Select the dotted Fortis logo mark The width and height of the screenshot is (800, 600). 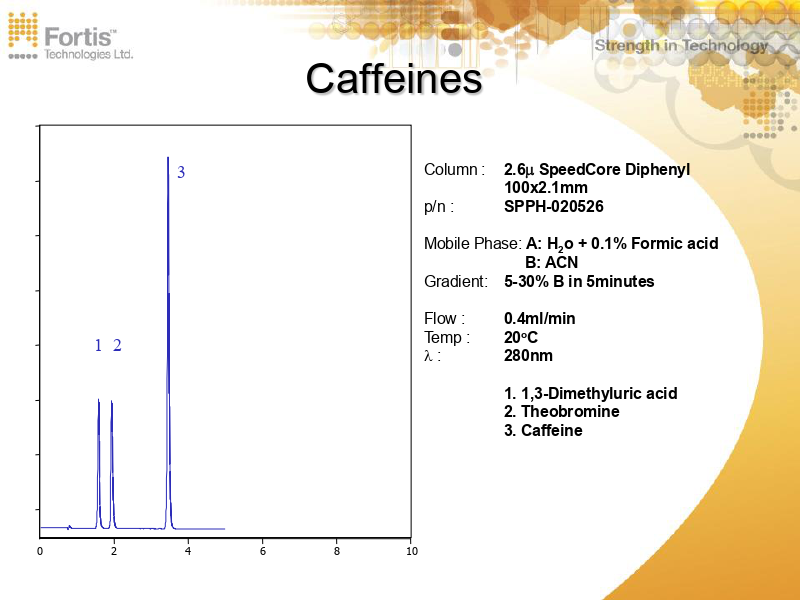tap(22, 30)
